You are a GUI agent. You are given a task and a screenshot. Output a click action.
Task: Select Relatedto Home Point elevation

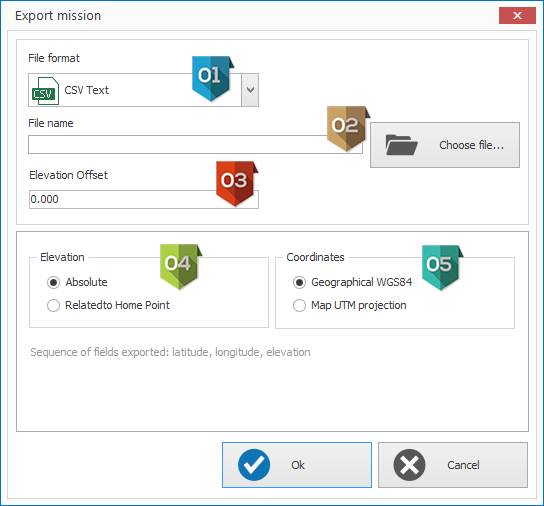click(x=108, y=305)
